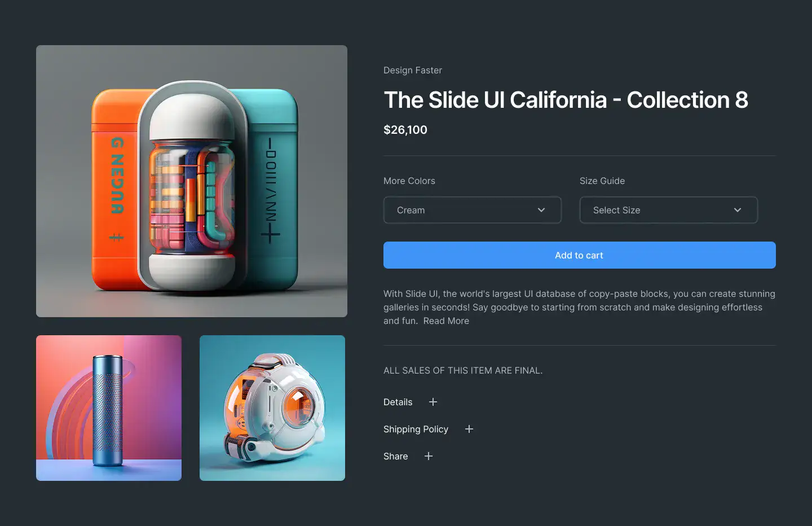812x526 pixels.
Task: Click the plus icon next to Share
Action: pos(429,456)
